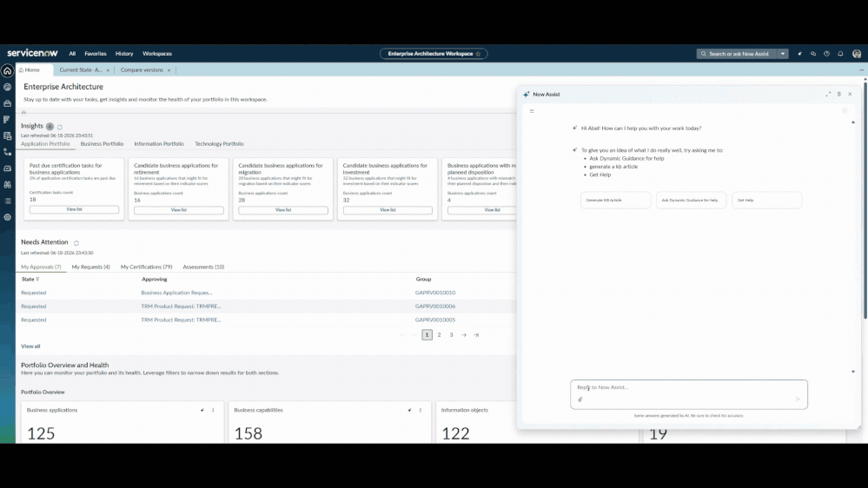Viewport: 868px width, 488px height.
Task: Switch to My Certifications (79) tab
Action: pos(147,267)
